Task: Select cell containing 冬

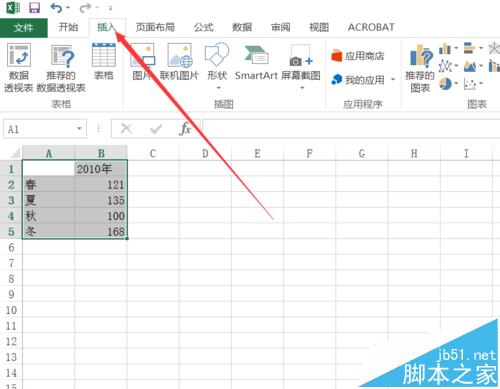Action: (49, 231)
